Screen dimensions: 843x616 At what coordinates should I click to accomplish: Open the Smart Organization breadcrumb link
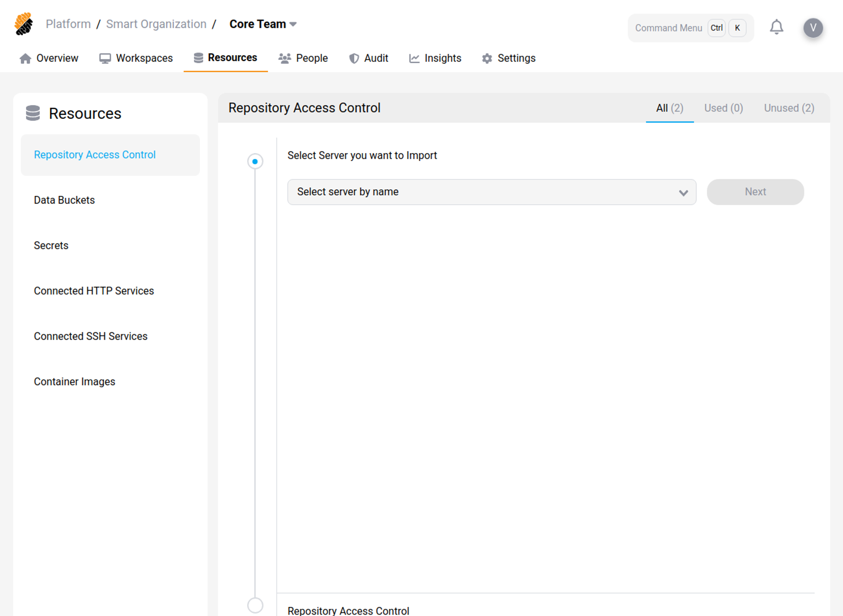pyautogui.click(x=156, y=24)
